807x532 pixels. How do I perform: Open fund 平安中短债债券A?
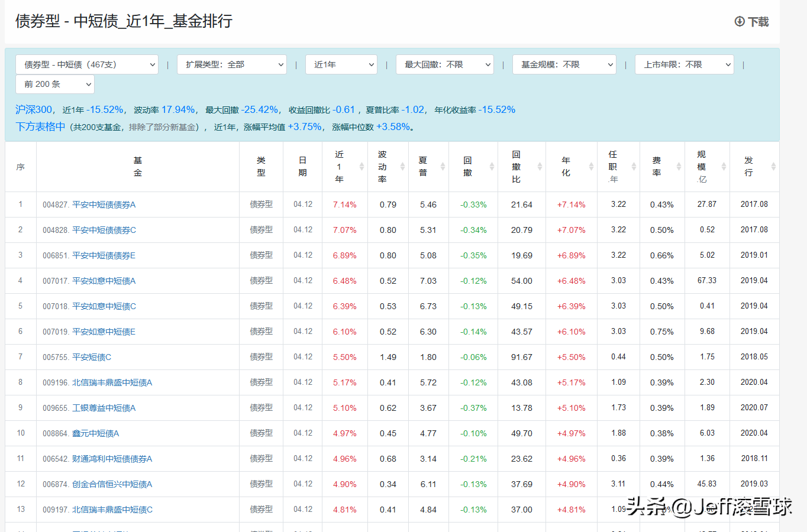(x=104, y=205)
